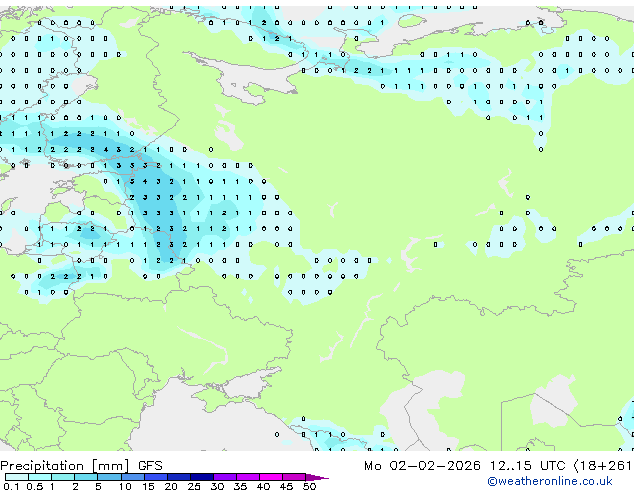Click the 10 legend value label

click(125, 486)
